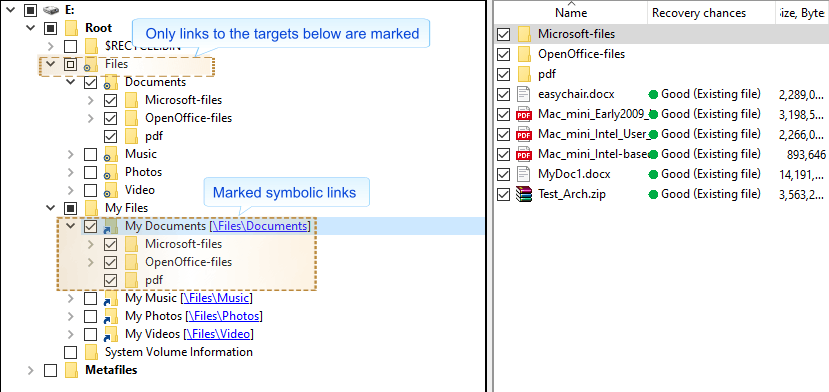The width and height of the screenshot is (829, 392).
Task: Click the Test_Arch.zip archive icon
Action: [523, 194]
